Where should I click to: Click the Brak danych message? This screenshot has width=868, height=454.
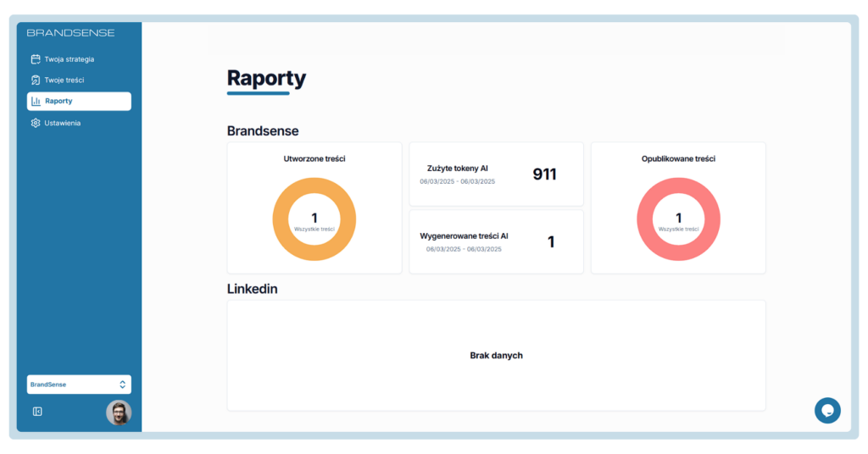pyautogui.click(x=496, y=356)
